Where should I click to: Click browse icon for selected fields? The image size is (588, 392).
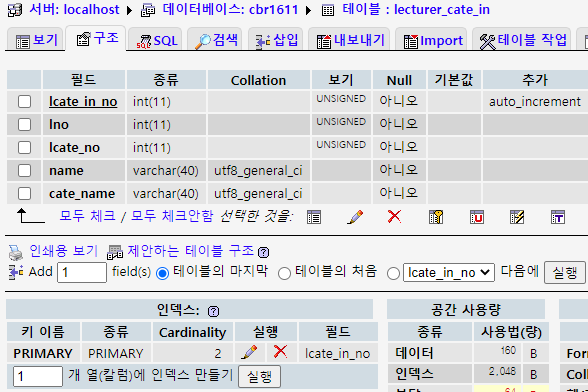314,217
